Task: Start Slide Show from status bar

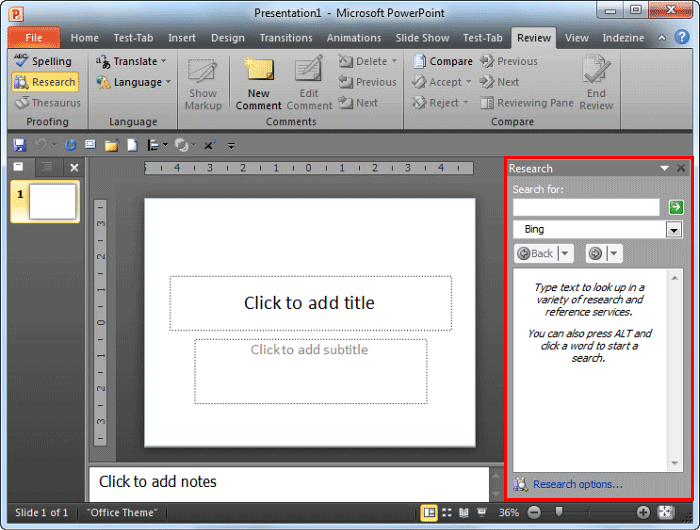Action: pyautogui.click(x=481, y=513)
